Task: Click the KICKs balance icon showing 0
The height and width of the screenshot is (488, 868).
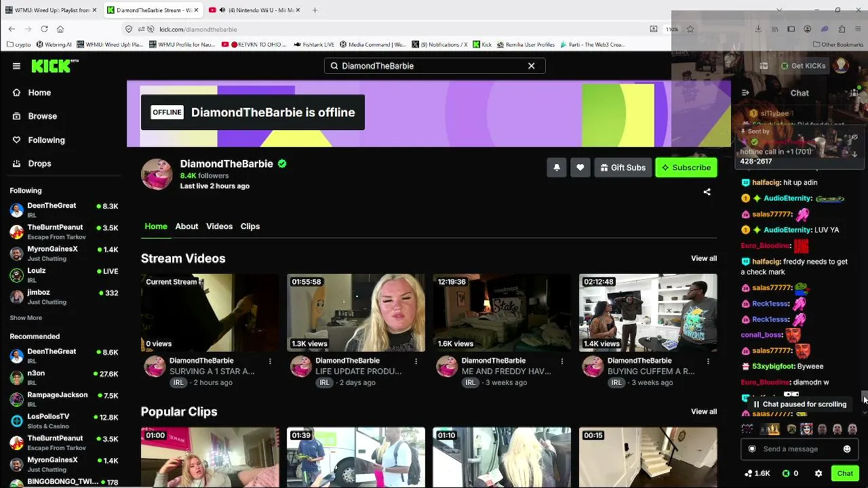Action: pyautogui.click(x=790, y=473)
